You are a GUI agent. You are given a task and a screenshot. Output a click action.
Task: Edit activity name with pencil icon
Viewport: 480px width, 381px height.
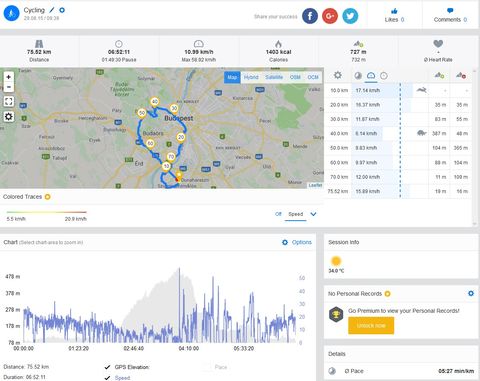coord(52,10)
